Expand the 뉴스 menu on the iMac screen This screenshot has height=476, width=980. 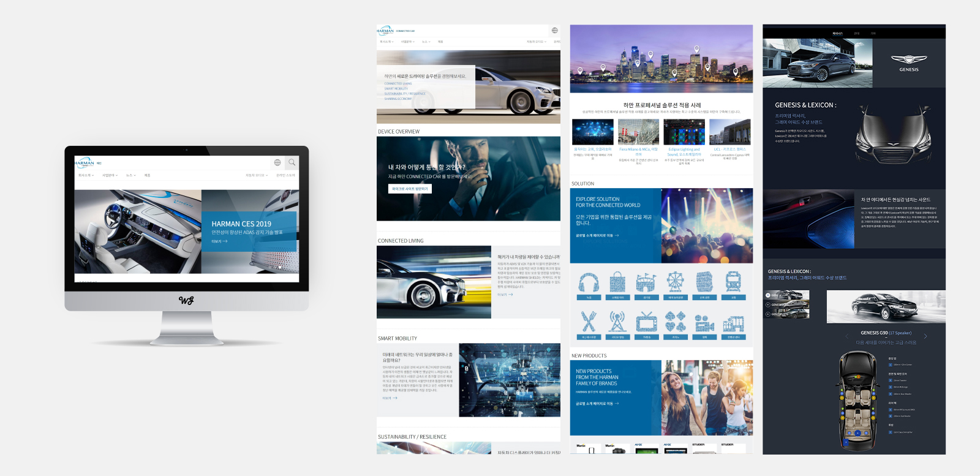coord(130,175)
